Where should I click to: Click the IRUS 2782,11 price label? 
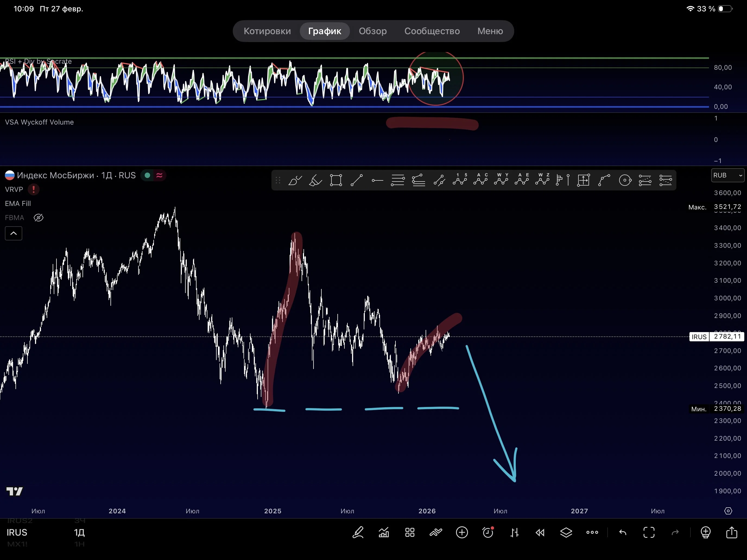717,336
